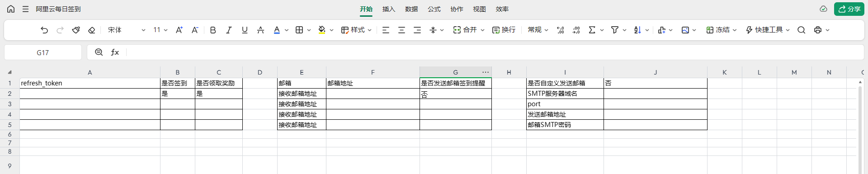The height and width of the screenshot is (174, 868).
Task: Redo the last undone action
Action: coord(60,30)
